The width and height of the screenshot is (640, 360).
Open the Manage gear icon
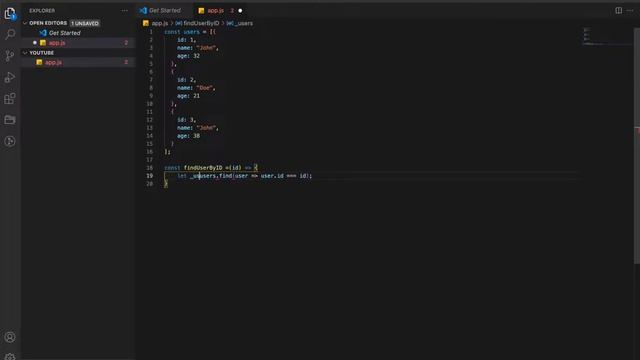click(10, 356)
